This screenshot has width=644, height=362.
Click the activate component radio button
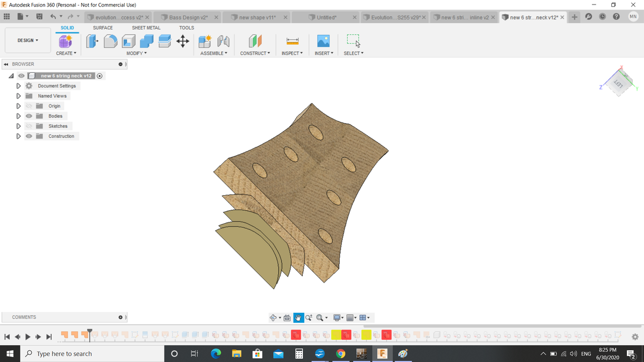tap(100, 76)
